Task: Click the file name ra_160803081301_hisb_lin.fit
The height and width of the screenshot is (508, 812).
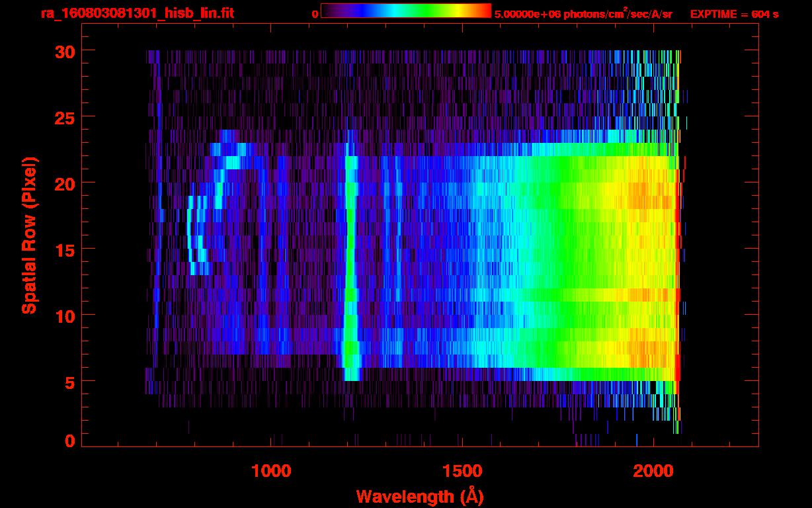Action: coord(137,13)
